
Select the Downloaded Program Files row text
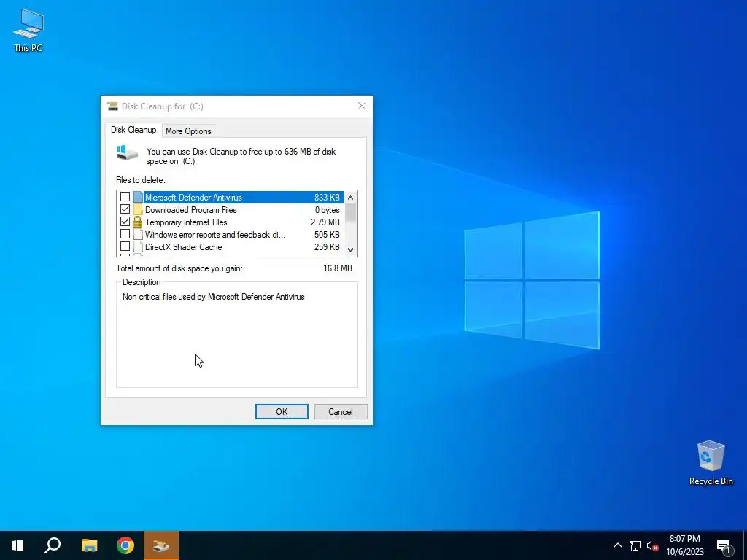click(x=190, y=209)
